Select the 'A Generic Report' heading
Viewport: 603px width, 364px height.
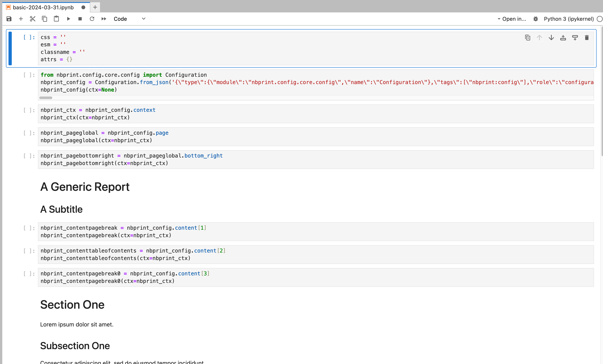[85, 187]
